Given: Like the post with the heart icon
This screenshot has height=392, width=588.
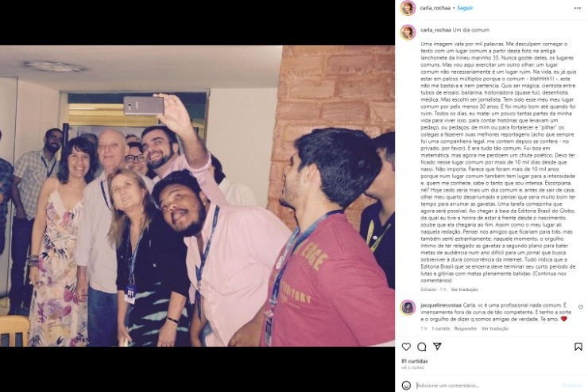Looking at the screenshot, I should (x=406, y=347).
